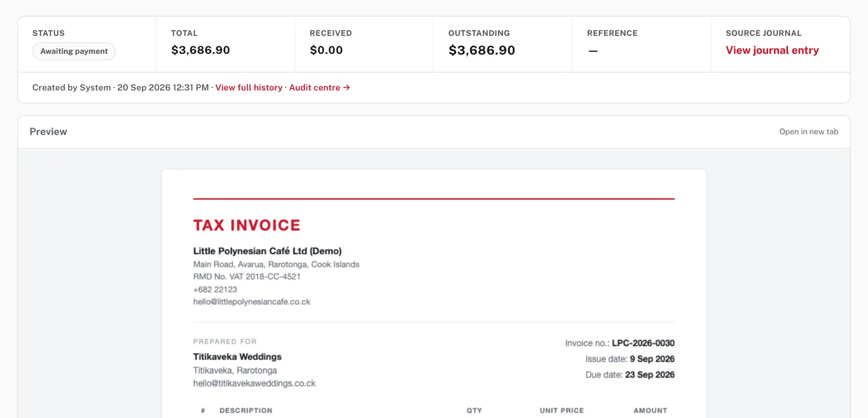Click the REFERENCE dash value
Viewport: 868px width, 418px height.
tap(593, 51)
